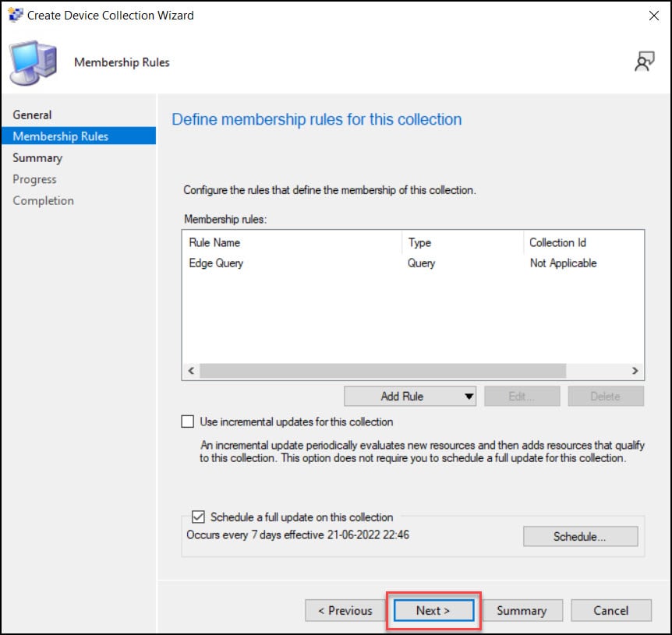Click the Summary button at bottom
This screenshot has width=672, height=635.
(522, 610)
